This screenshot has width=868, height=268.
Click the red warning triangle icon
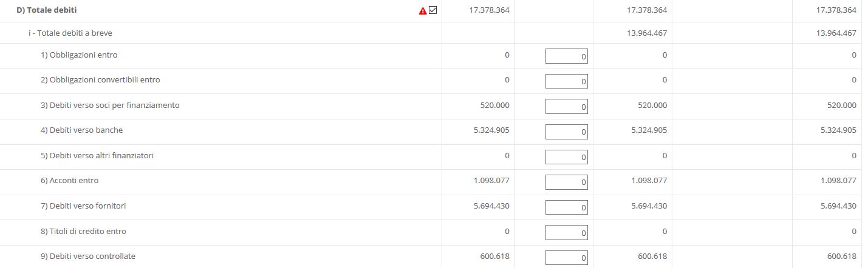[423, 11]
